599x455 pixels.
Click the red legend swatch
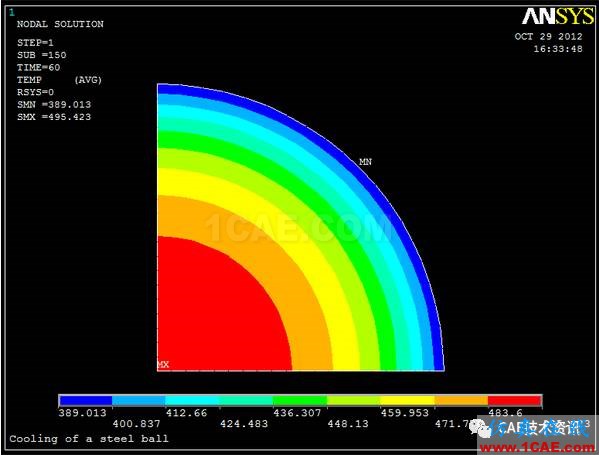point(515,400)
